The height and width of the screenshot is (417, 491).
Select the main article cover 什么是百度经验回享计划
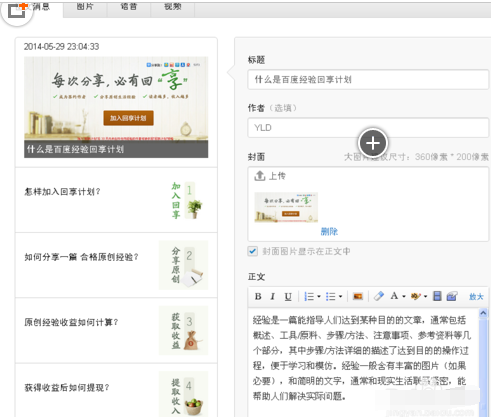(116, 107)
